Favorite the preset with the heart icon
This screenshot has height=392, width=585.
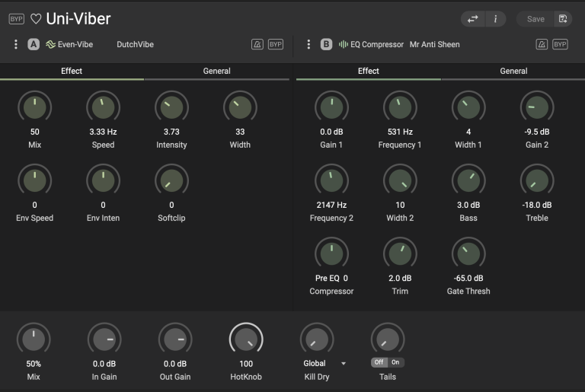36,19
